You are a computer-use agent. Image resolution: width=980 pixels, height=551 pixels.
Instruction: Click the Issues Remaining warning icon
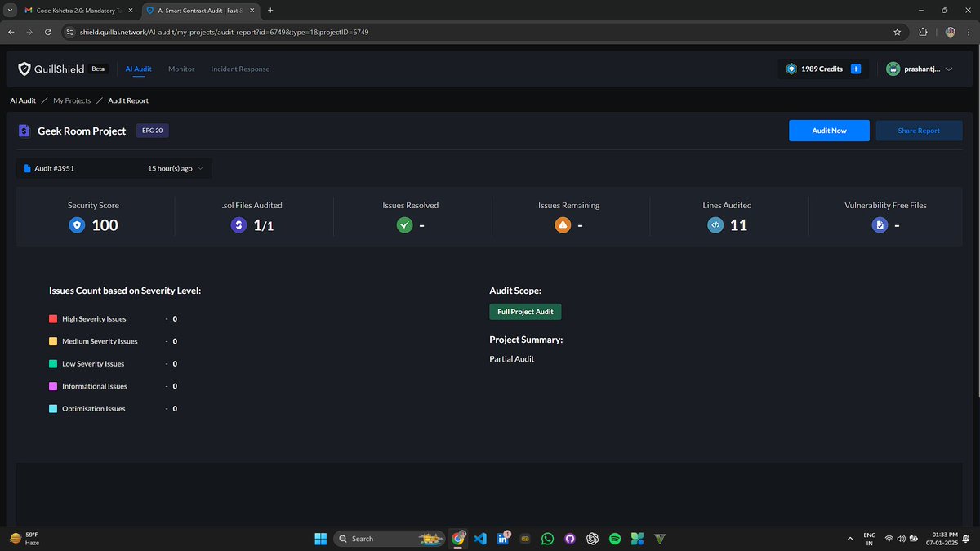pyautogui.click(x=563, y=225)
